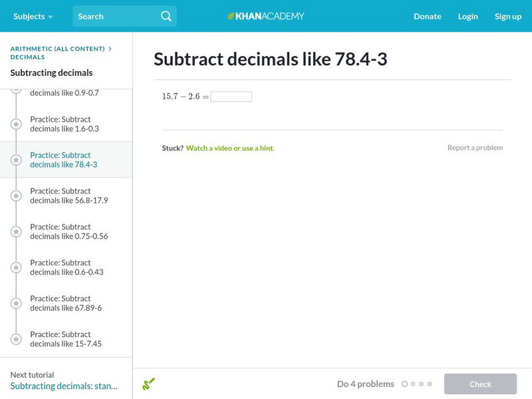Open the Subjects dropdown menu

pyautogui.click(x=33, y=16)
